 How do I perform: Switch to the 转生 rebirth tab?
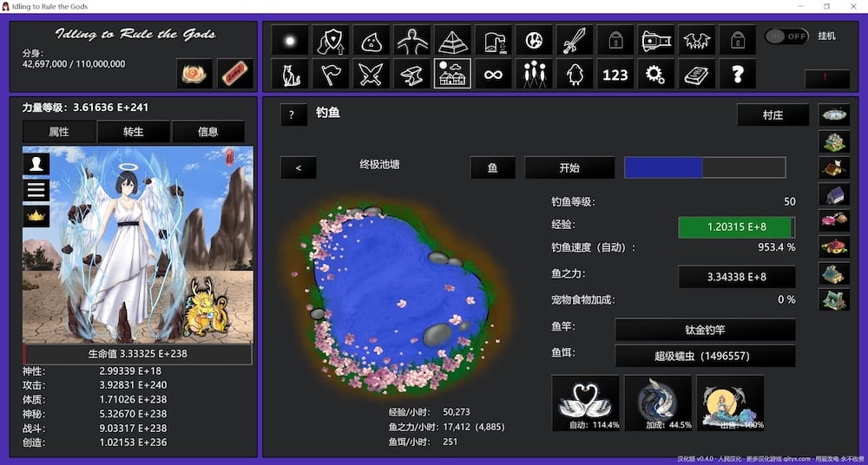click(x=134, y=132)
